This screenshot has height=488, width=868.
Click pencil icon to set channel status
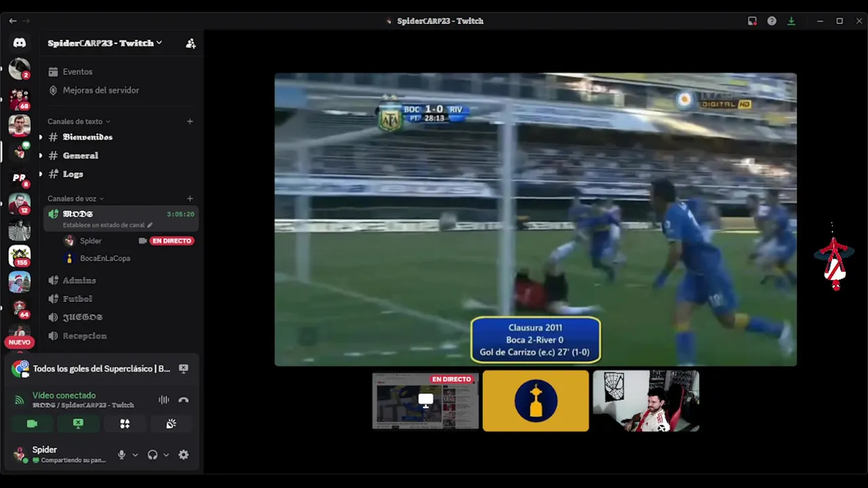(x=150, y=225)
